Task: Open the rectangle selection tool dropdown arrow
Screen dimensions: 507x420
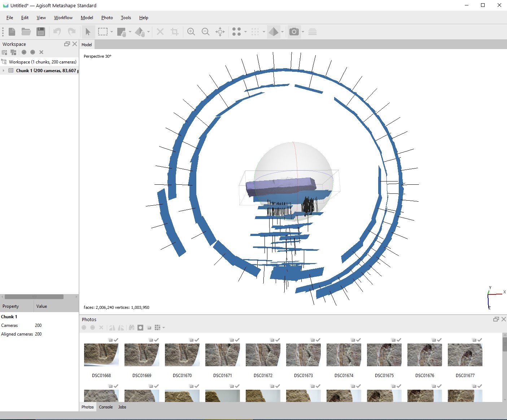Action: tap(112, 32)
